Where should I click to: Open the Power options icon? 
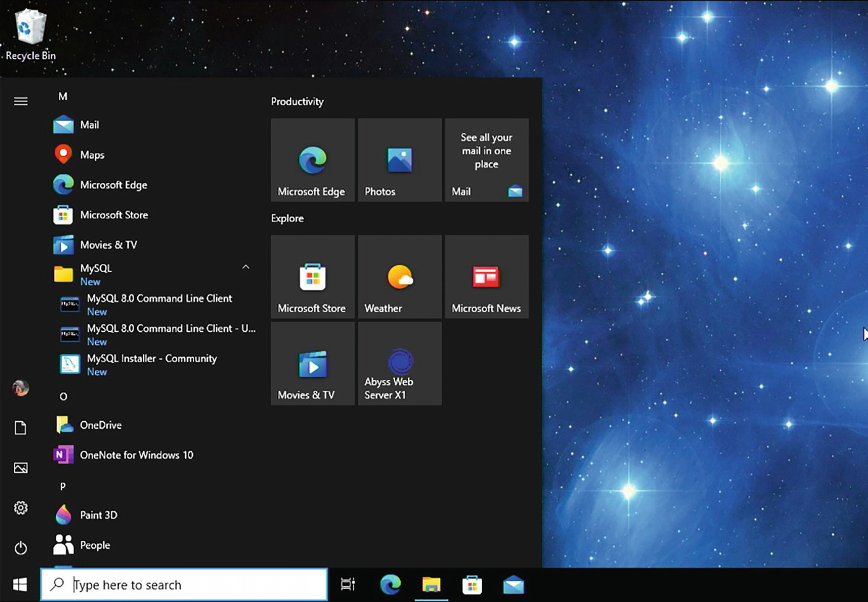pyautogui.click(x=20, y=547)
